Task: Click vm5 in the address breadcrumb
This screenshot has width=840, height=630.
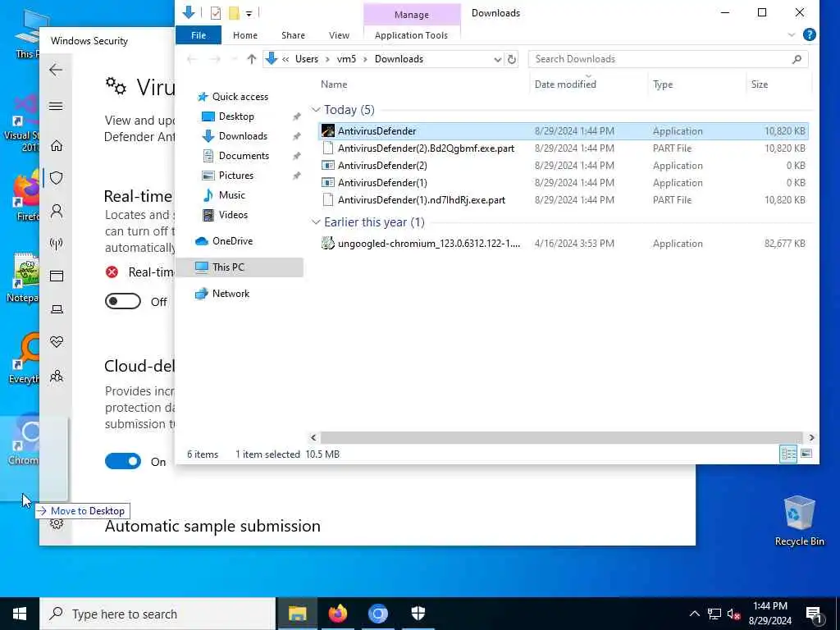Action: click(346, 59)
